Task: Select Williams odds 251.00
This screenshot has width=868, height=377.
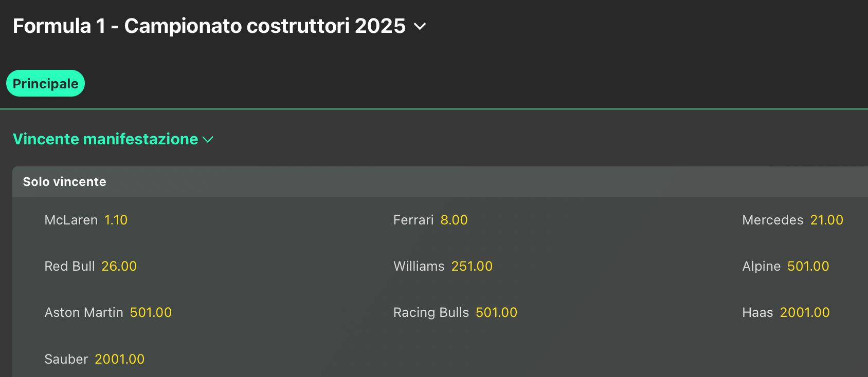Action: pos(472,267)
